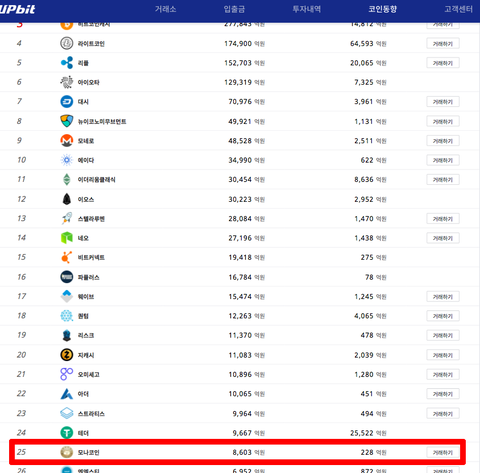Click the green Tether (테더) icon
Screen dimensions: 480x473
(x=67, y=433)
